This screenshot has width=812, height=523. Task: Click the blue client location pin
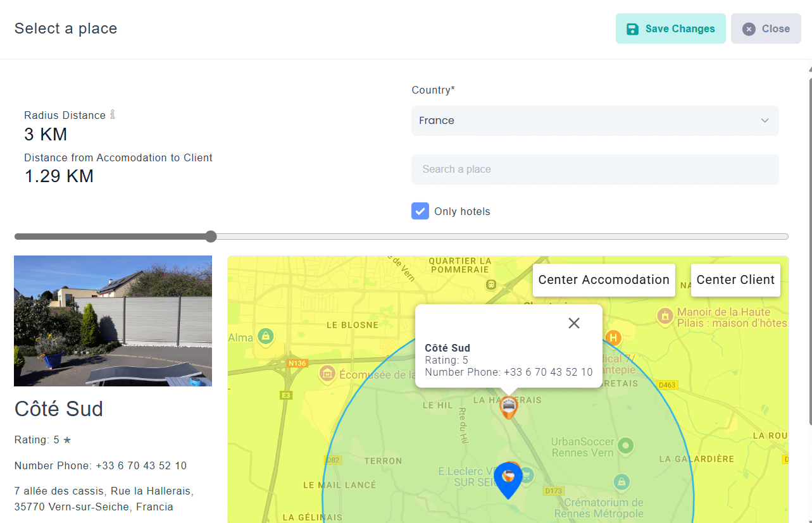(508, 481)
